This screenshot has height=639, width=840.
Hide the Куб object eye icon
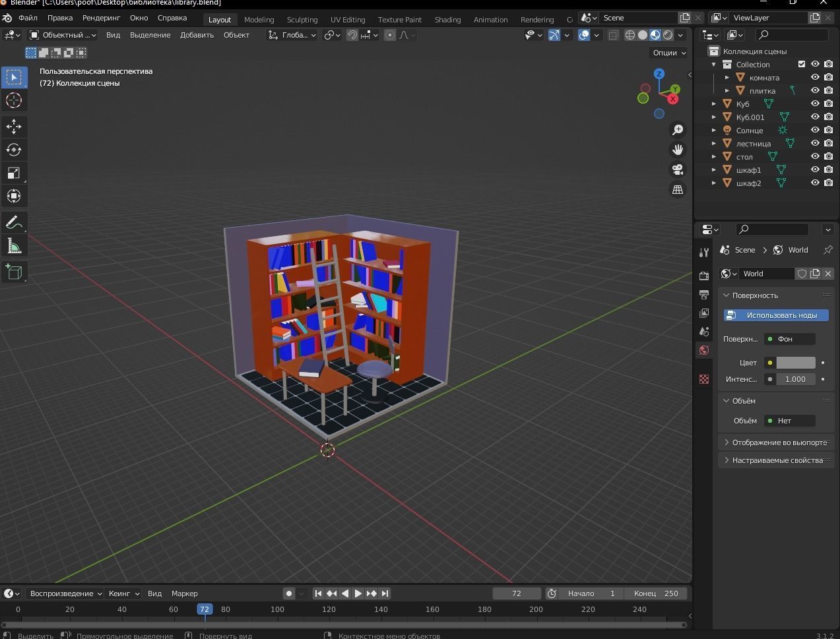tap(815, 104)
